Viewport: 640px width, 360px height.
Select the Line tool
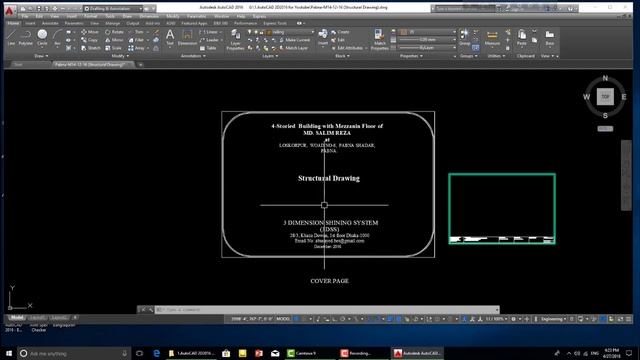[x=11, y=37]
